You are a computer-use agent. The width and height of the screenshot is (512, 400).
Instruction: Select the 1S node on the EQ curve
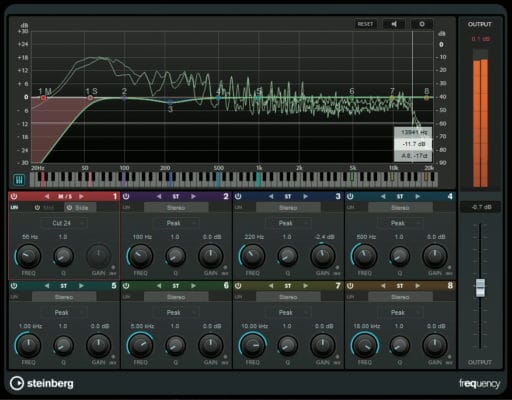click(90, 98)
